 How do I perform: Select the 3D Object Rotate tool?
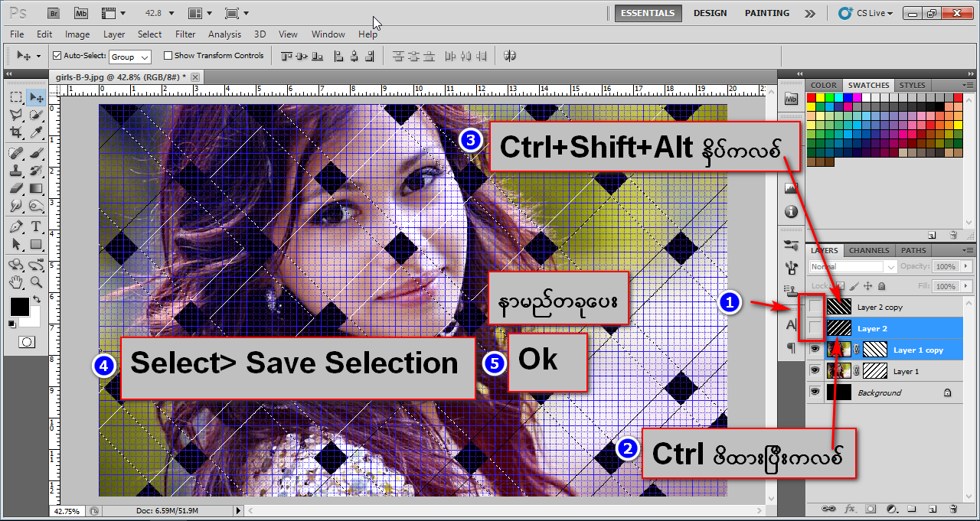tap(16, 265)
